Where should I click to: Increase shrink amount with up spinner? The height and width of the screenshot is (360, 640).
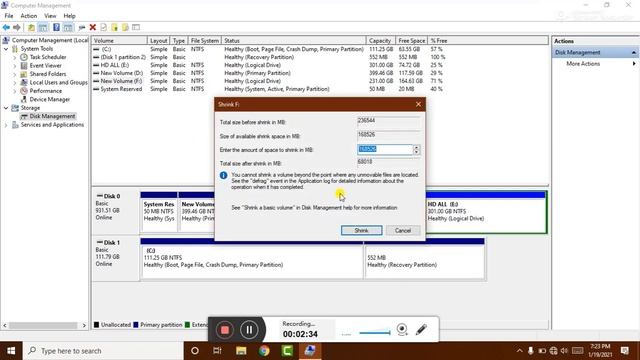[416, 147]
